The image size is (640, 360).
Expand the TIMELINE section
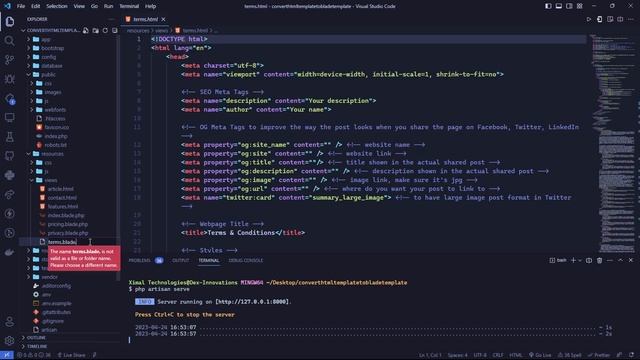coord(37,347)
